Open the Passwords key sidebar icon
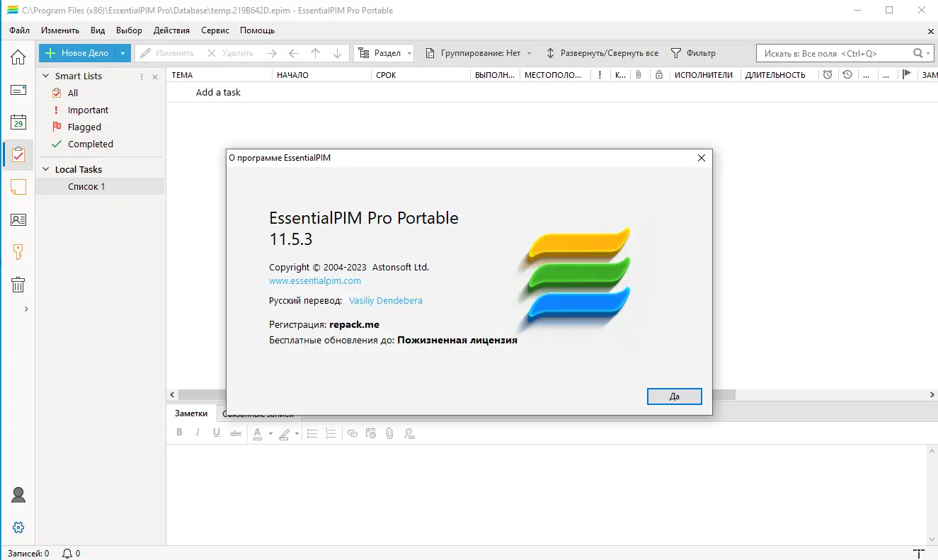938x560 pixels. pyautogui.click(x=18, y=252)
